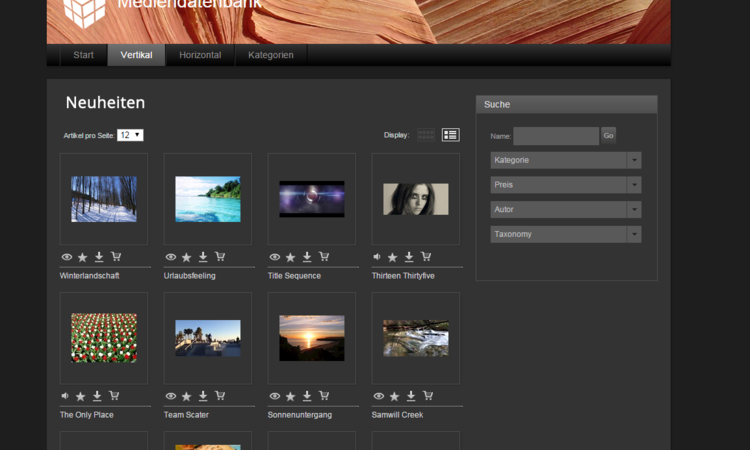Open the Samwill Creek title link
This screenshot has height=450, width=750.
397,415
